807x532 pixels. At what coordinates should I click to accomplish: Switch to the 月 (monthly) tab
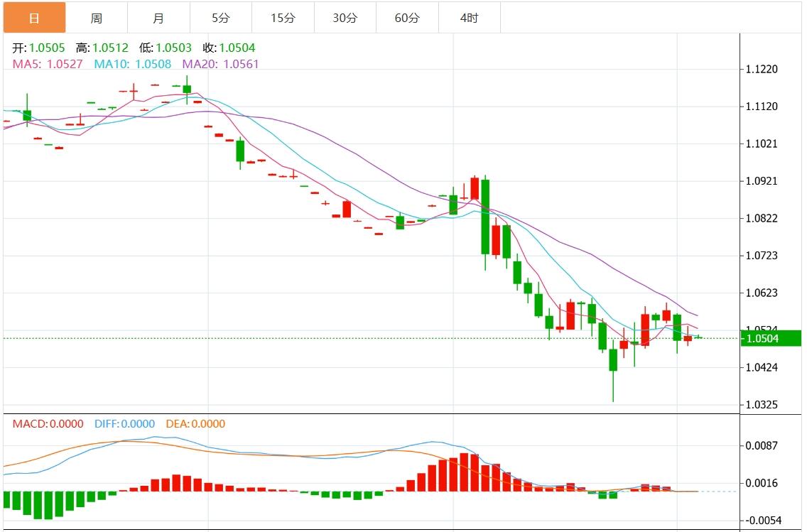pos(158,18)
